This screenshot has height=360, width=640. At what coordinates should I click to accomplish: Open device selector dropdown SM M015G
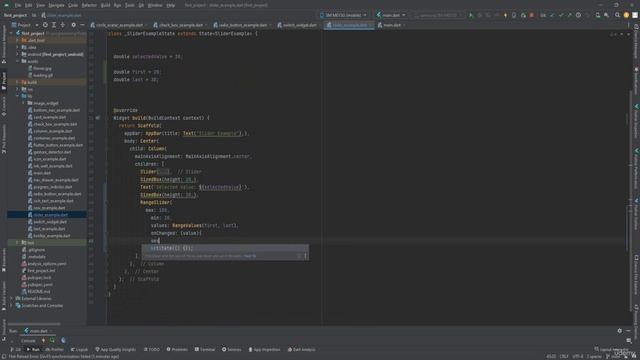tap(343, 15)
